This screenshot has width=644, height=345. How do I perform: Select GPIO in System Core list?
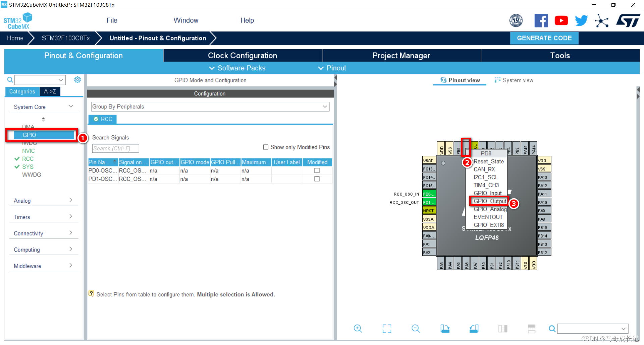pos(44,135)
